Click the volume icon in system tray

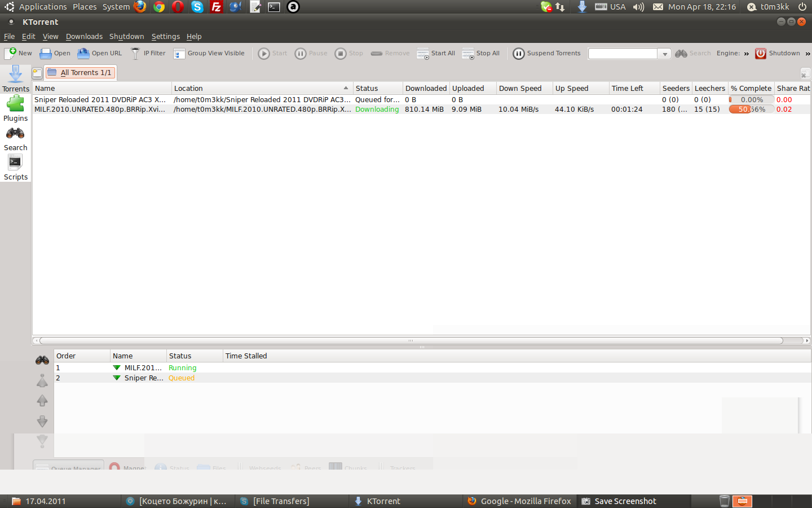638,7
